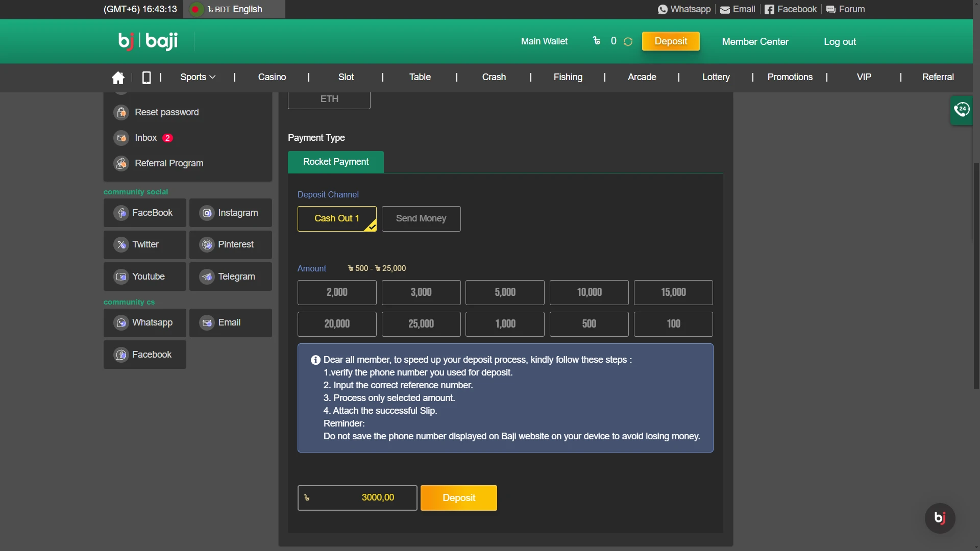This screenshot has height=551, width=980.
Task: Choose 10,000 deposit amount
Action: pos(589,292)
